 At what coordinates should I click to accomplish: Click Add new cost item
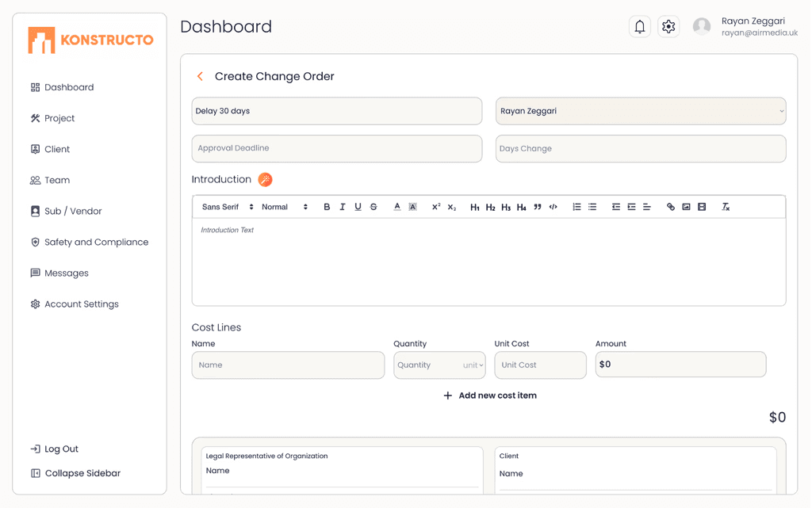point(490,395)
